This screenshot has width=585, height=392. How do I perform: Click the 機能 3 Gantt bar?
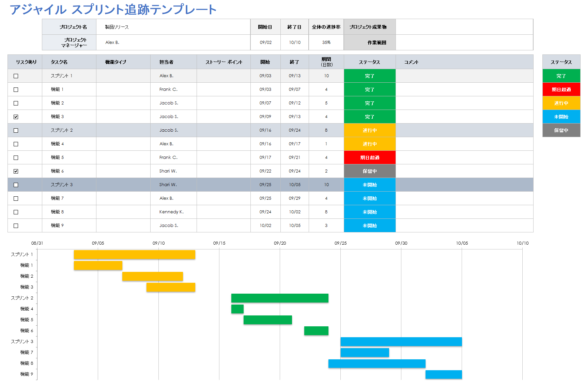171,287
